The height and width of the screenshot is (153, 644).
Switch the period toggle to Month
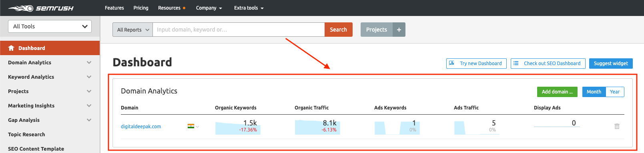(x=594, y=92)
